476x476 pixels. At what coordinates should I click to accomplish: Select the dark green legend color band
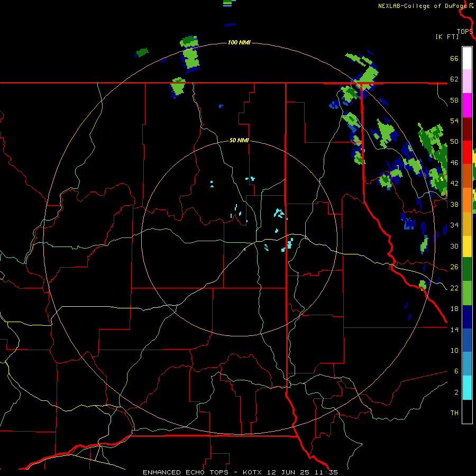pyautogui.click(x=467, y=269)
